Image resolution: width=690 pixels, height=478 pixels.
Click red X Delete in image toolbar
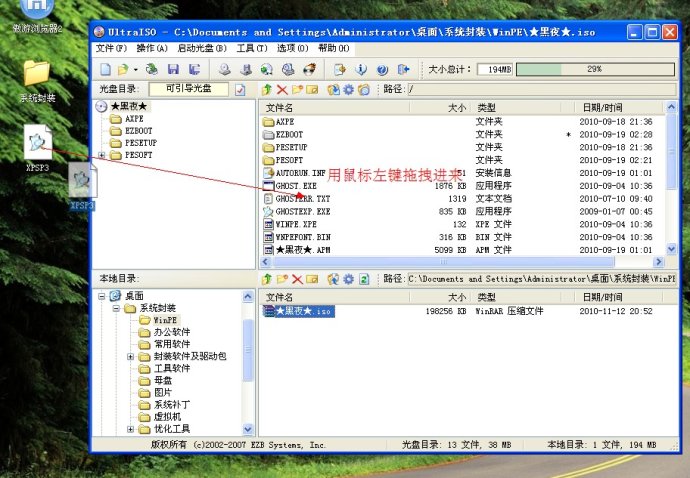pyautogui.click(x=282, y=90)
